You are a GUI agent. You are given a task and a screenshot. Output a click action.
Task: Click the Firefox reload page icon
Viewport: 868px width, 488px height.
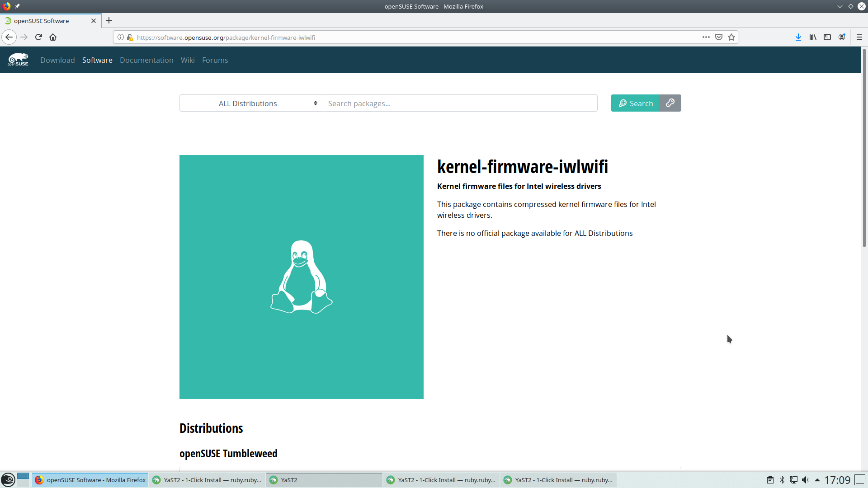[38, 37]
